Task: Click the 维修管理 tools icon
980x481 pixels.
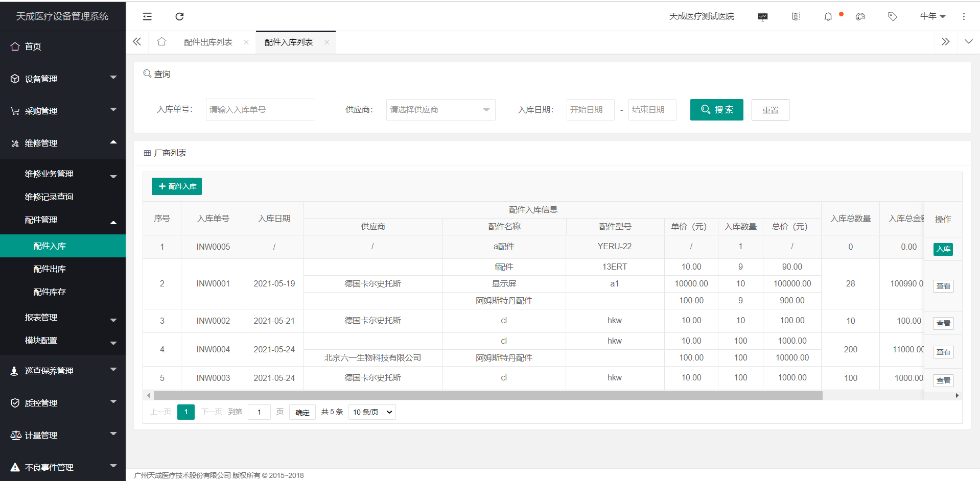Action: pos(15,143)
